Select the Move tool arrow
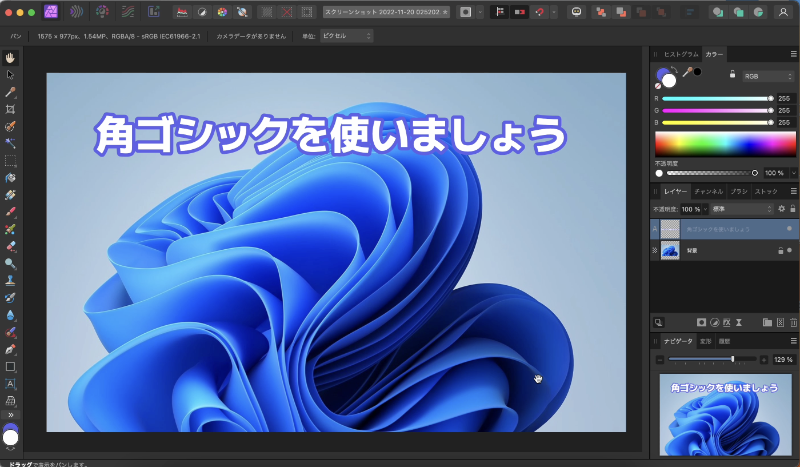The width and height of the screenshot is (800, 467). click(10, 75)
